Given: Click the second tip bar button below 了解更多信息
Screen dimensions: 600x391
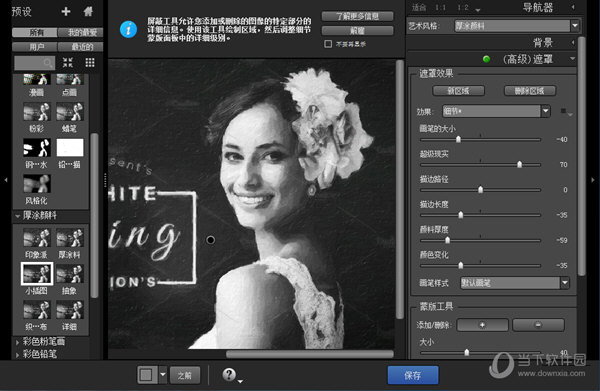Looking at the screenshot, I should pos(357,31).
